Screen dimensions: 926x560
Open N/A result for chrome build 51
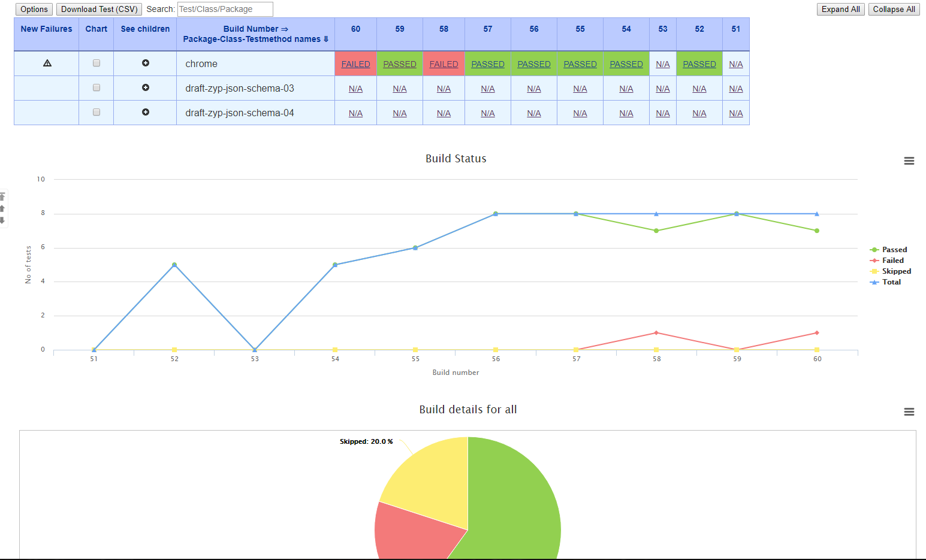coord(736,64)
